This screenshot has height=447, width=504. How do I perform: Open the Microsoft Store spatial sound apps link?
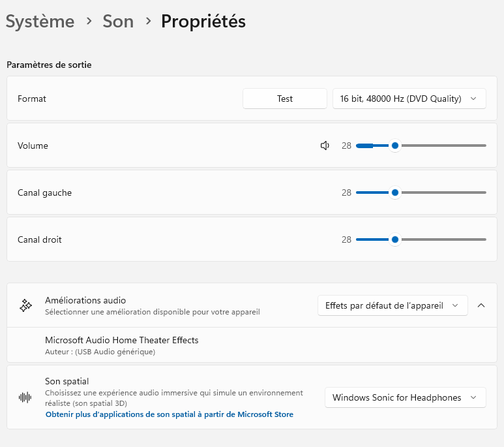point(169,414)
